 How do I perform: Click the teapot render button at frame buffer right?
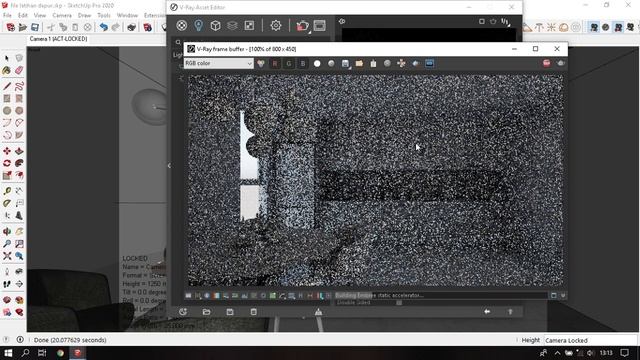click(x=561, y=63)
